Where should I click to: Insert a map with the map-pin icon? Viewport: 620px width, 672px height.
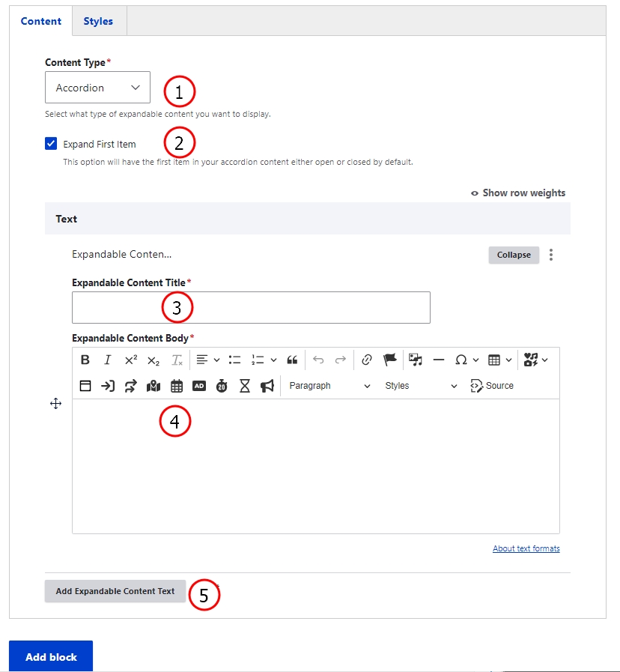(x=154, y=386)
